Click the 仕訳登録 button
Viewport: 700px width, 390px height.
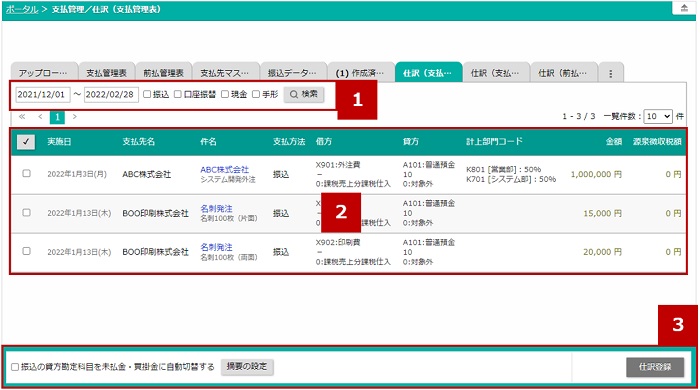pos(655,367)
